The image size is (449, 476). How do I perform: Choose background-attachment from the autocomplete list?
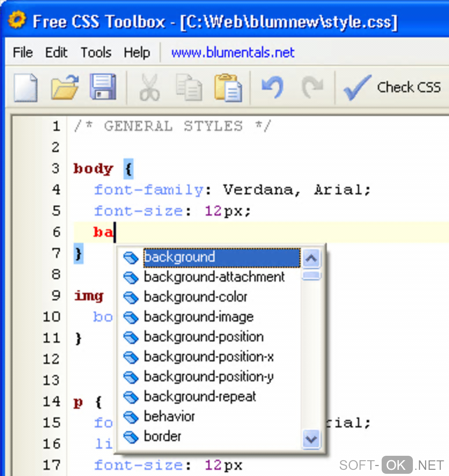[214, 277]
